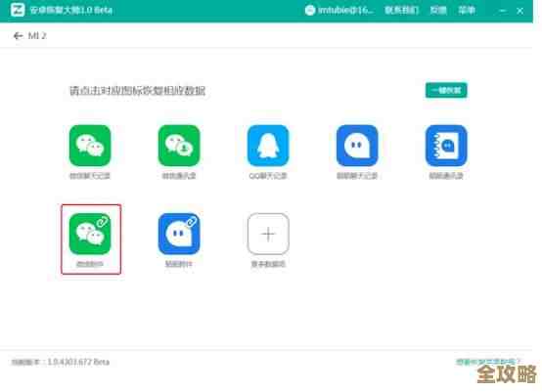This screenshot has width=542, height=392.
Task: Click the imtubie@16... account name
Action: tap(345, 11)
